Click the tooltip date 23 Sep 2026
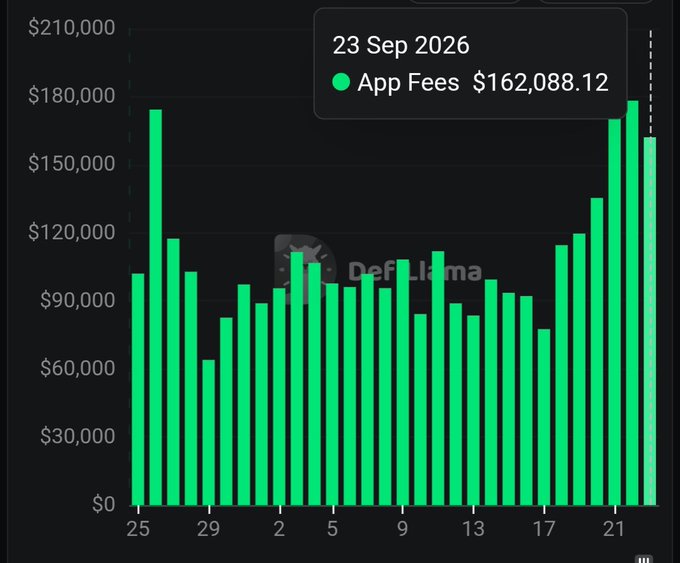Image resolution: width=680 pixels, height=563 pixels. (x=401, y=45)
